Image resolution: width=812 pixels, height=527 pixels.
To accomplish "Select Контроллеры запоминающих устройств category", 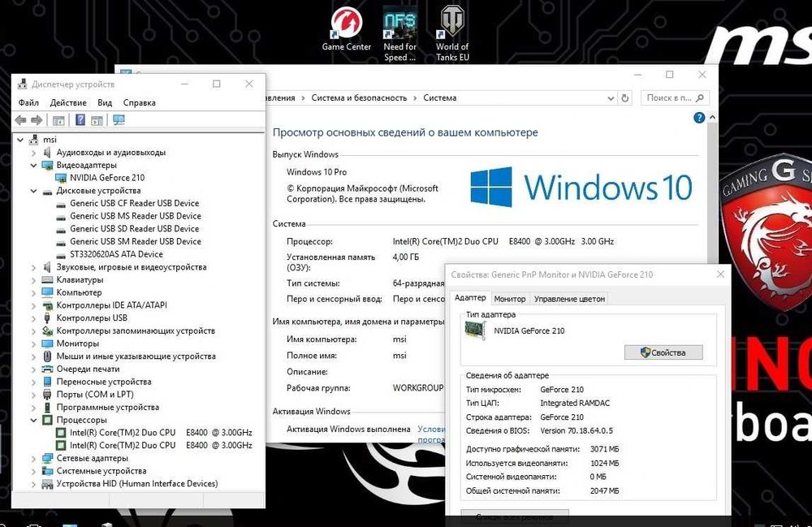I will pos(136,330).
